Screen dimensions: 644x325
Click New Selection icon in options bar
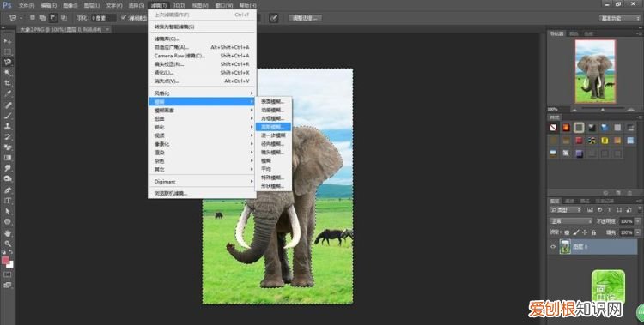pyautogui.click(x=33, y=18)
